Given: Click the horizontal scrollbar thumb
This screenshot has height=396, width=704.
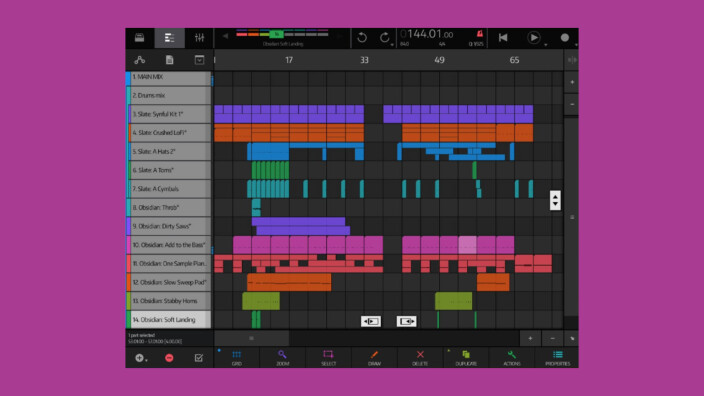Looking at the screenshot, I should point(251,339).
